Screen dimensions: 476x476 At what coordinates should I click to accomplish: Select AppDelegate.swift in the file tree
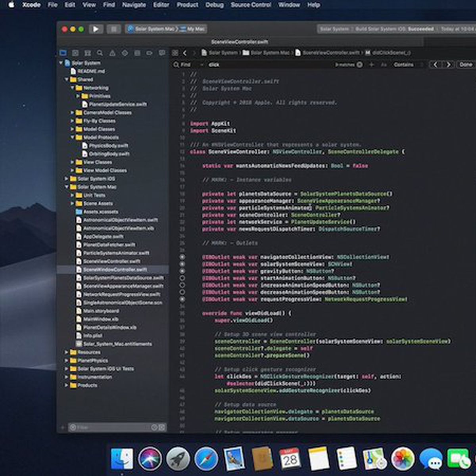point(103,236)
